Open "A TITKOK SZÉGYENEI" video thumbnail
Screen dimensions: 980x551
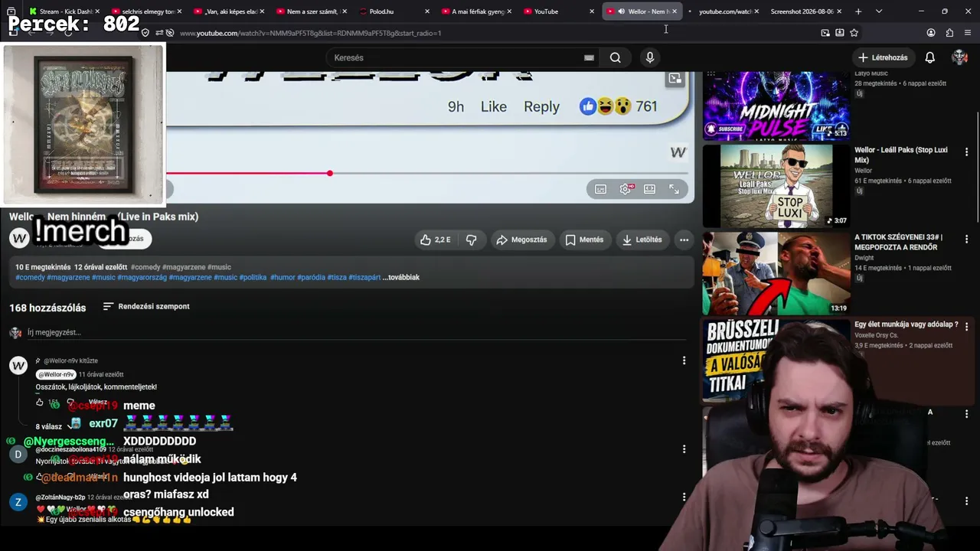(776, 273)
